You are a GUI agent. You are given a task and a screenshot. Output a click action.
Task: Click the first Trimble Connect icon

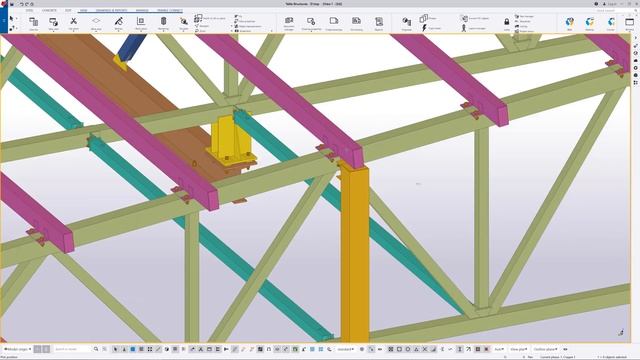click(570, 23)
